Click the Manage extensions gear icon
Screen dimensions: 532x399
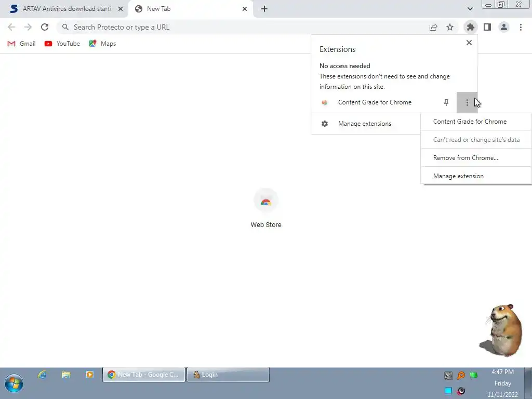[325, 124]
